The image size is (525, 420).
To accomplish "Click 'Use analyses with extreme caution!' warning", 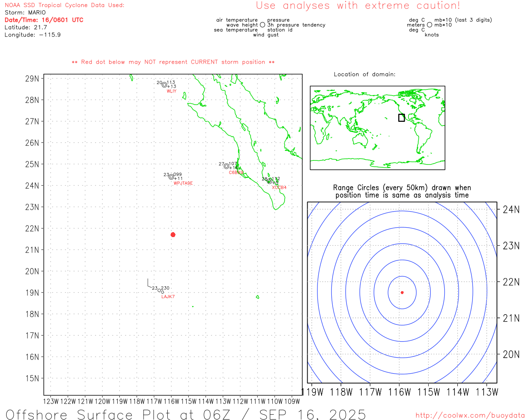I will (358, 6).
